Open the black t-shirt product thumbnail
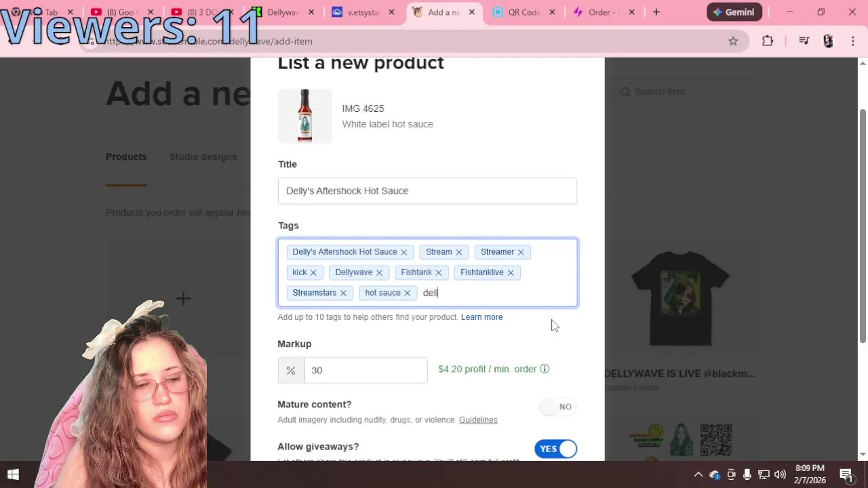This screenshot has width=868, height=488. (x=680, y=298)
